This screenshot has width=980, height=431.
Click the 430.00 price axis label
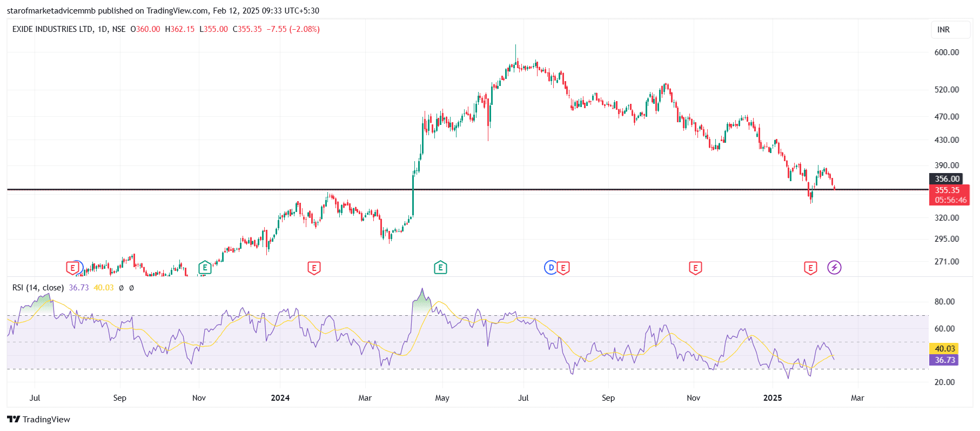click(947, 140)
